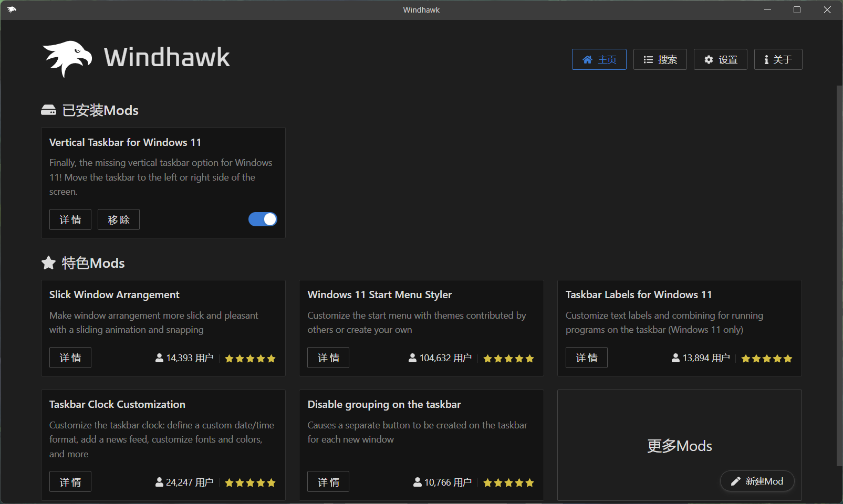843x504 pixels.
Task: Click the 新建Mod button
Action: pyautogui.click(x=757, y=481)
